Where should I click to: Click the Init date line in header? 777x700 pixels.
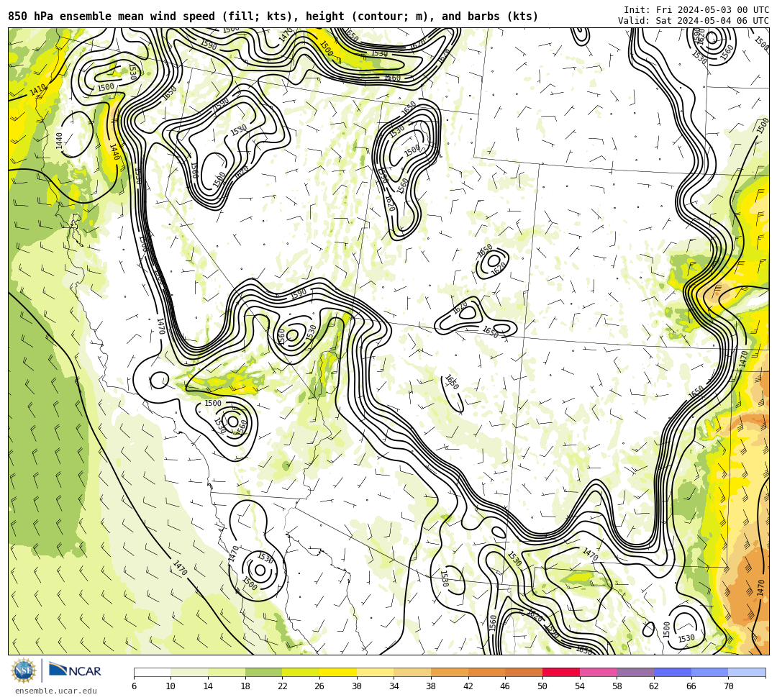point(696,10)
